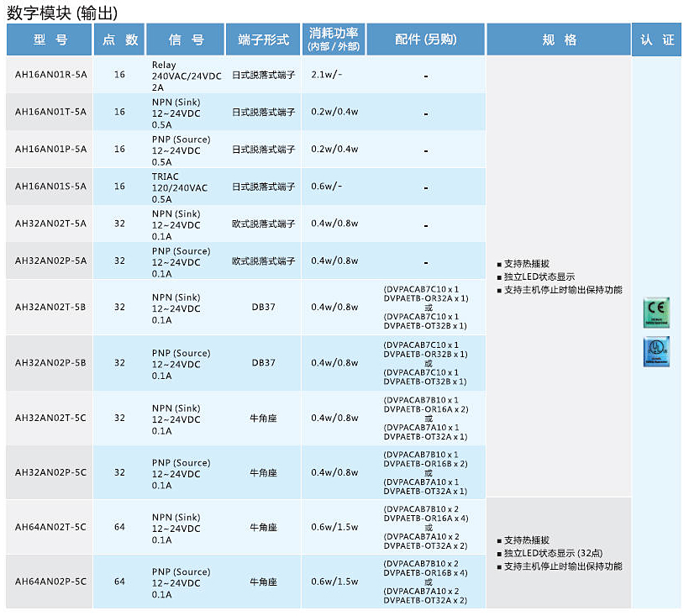Click the DVPAETB-OR16A x 4 accessory text
The image size is (689, 616).
[426, 518]
